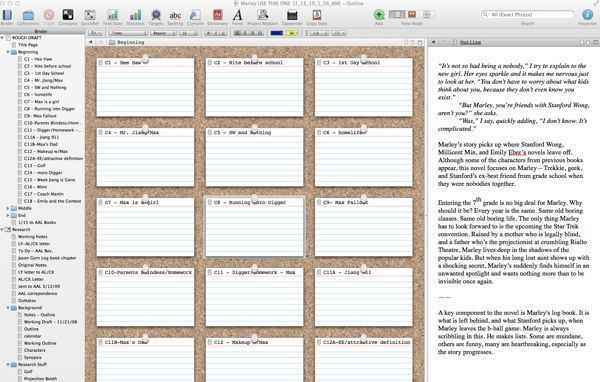Viewport: 600px width, 382px height.
Task: Open the Dictionary toolbar icon
Action: point(217,15)
